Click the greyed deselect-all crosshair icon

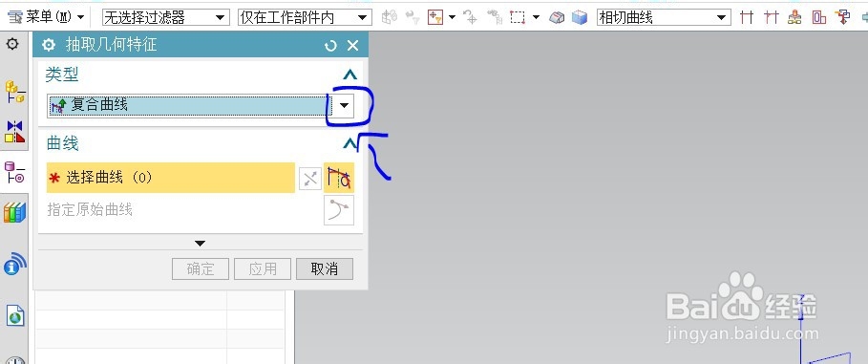471,18
